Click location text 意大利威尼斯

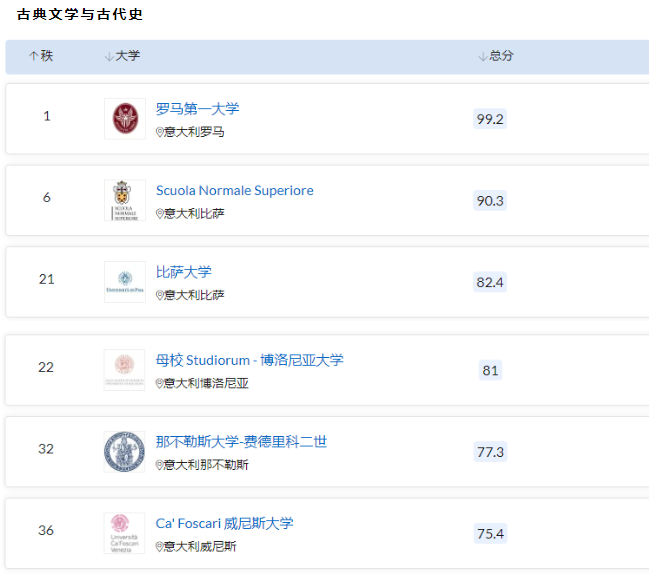click(x=200, y=547)
